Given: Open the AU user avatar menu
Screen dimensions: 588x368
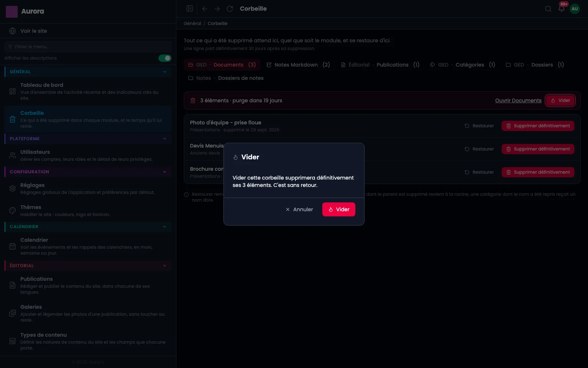Looking at the screenshot, I should [575, 9].
